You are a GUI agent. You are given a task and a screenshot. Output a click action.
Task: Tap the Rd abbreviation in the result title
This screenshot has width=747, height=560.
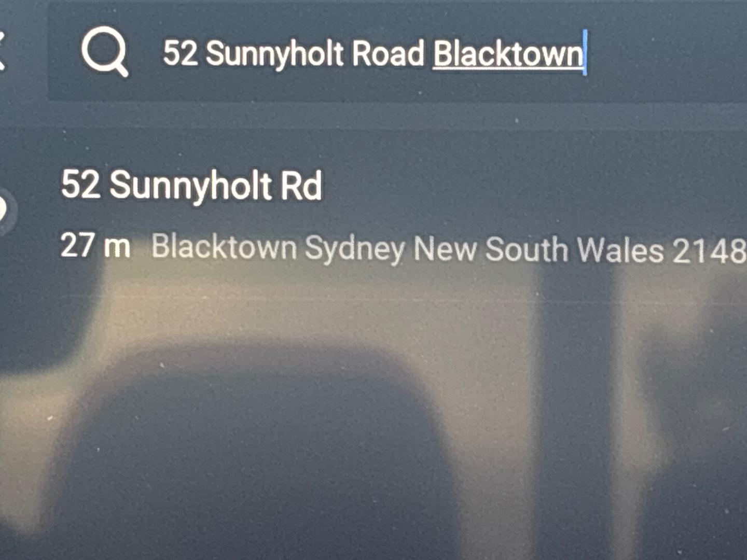click(301, 186)
